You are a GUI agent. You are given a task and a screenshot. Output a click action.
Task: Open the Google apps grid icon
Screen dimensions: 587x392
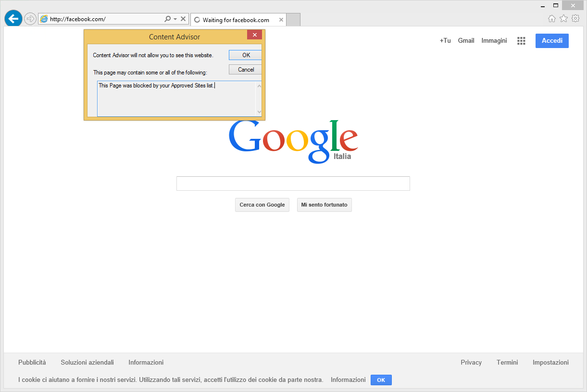[521, 41]
